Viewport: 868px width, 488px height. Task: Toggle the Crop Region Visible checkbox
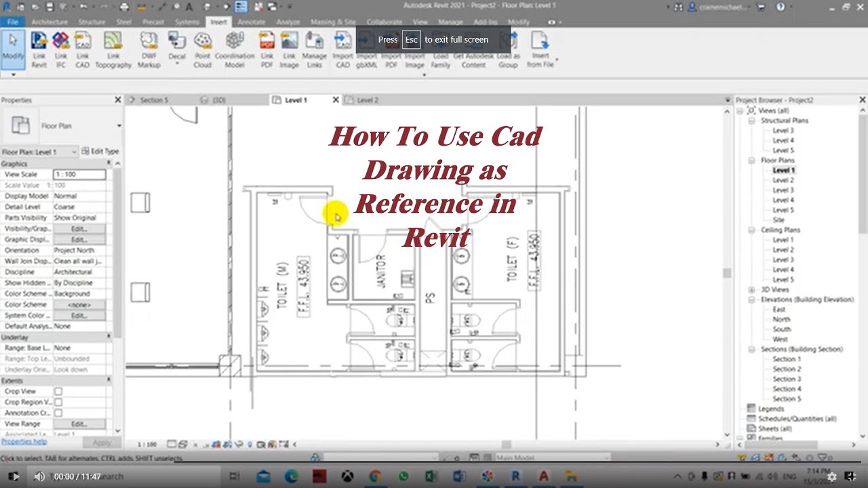[x=58, y=402]
